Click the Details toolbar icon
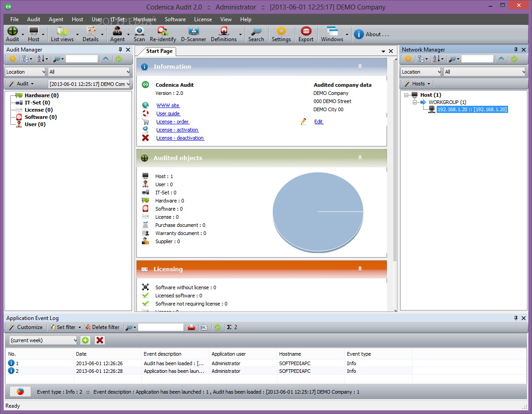This screenshot has height=414, width=532. (91, 34)
